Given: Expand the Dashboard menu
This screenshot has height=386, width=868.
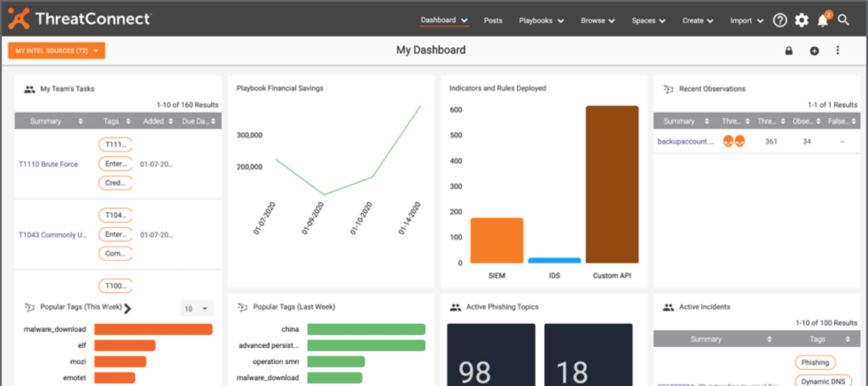Looking at the screenshot, I should point(444,20).
